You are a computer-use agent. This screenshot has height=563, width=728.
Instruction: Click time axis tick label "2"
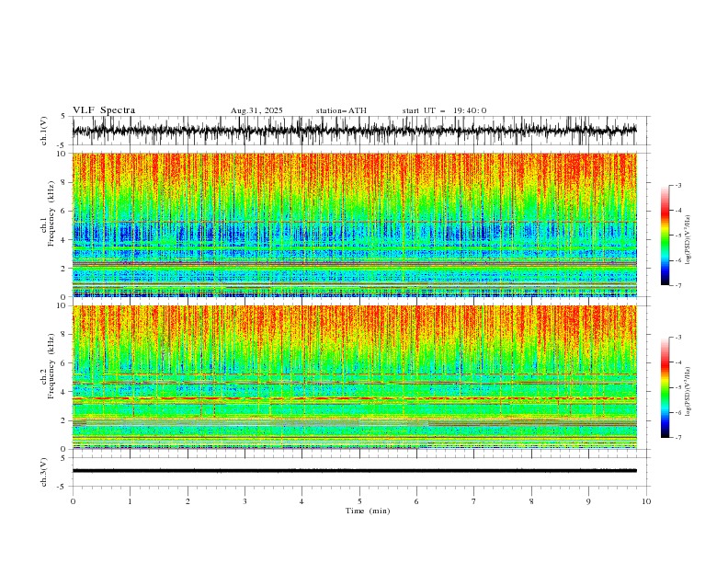tap(188, 501)
